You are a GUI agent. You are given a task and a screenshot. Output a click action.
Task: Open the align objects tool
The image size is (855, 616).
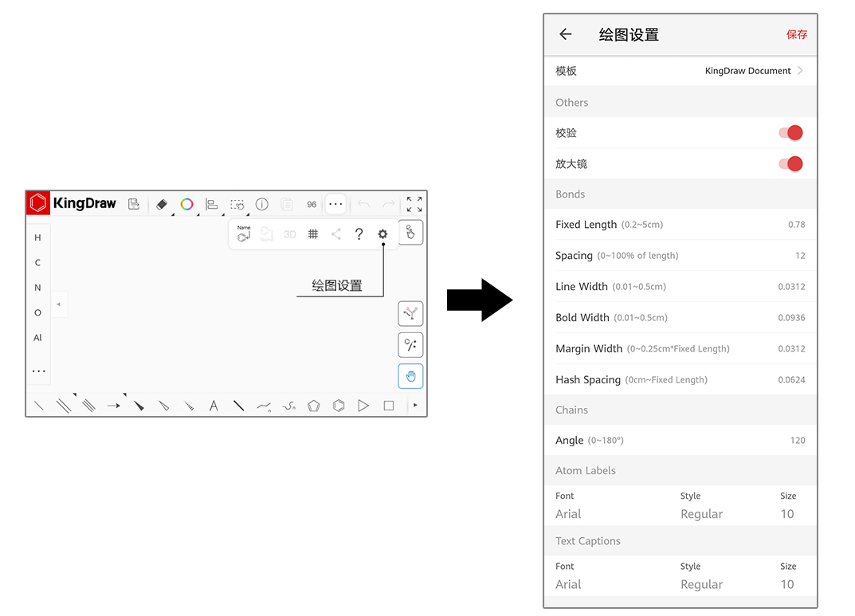coord(212,205)
